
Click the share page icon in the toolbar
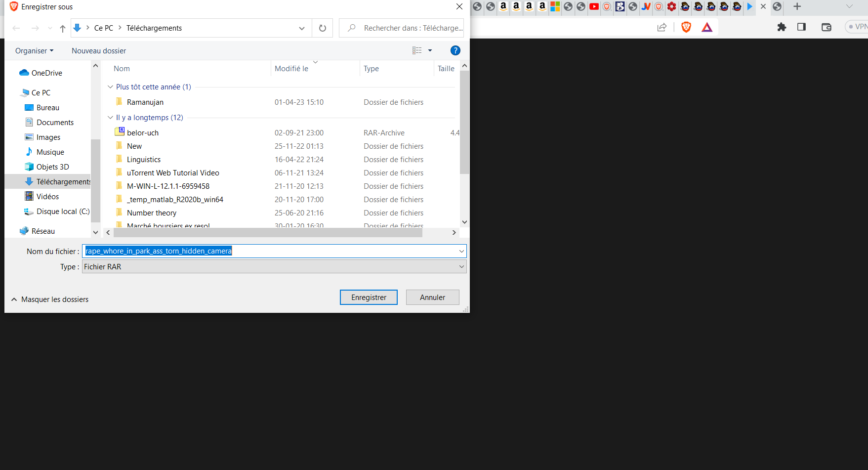(x=662, y=27)
